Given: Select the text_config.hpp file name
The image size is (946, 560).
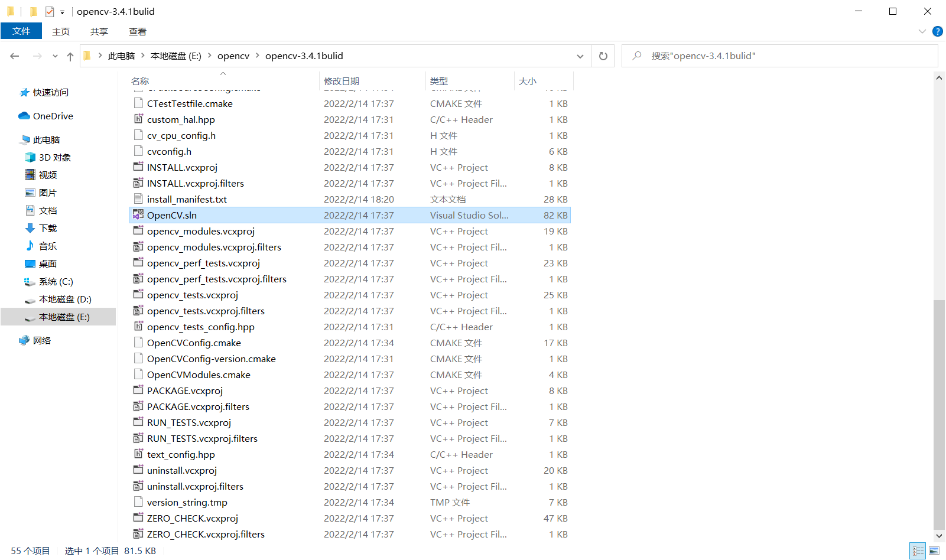Looking at the screenshot, I should tap(181, 454).
